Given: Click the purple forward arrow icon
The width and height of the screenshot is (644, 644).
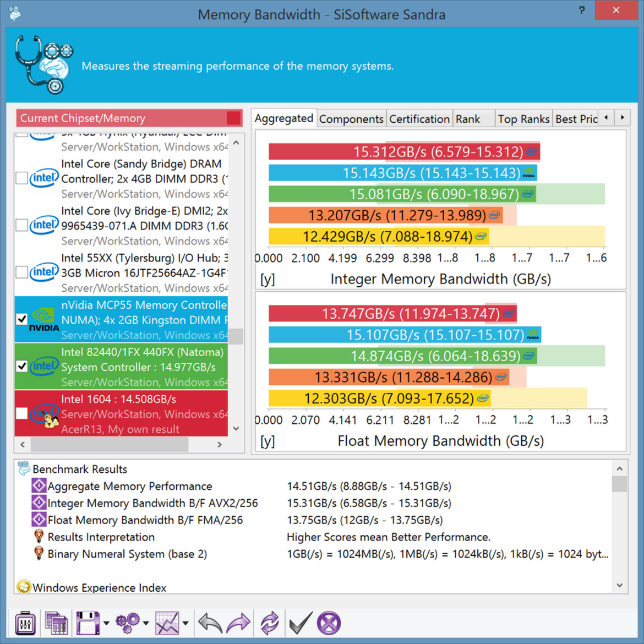Looking at the screenshot, I should (238, 623).
